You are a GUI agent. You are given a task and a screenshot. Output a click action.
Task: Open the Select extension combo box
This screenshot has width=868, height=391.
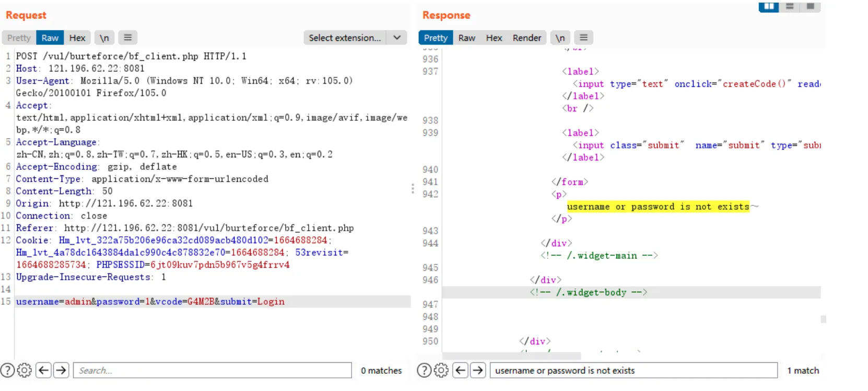tap(355, 38)
